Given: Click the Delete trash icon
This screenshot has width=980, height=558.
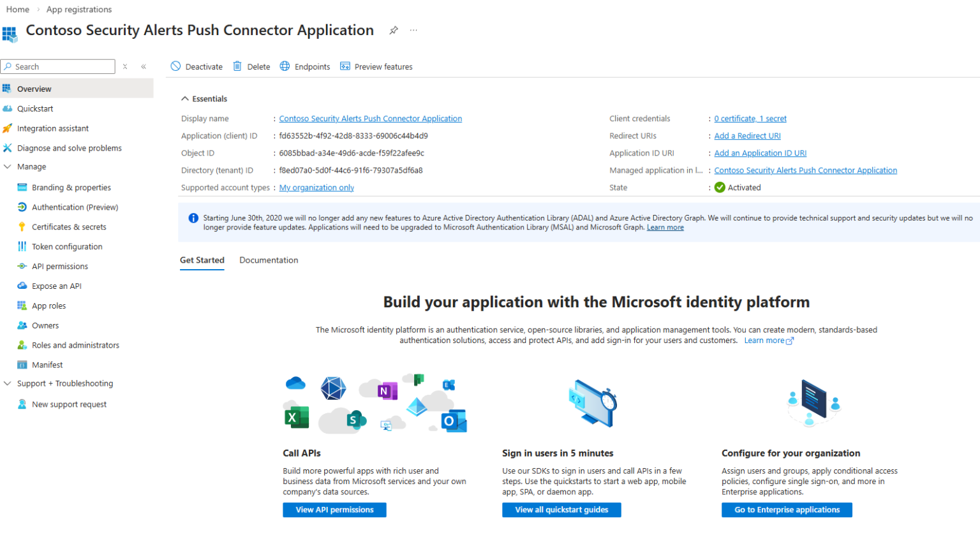Looking at the screenshot, I should coord(237,66).
